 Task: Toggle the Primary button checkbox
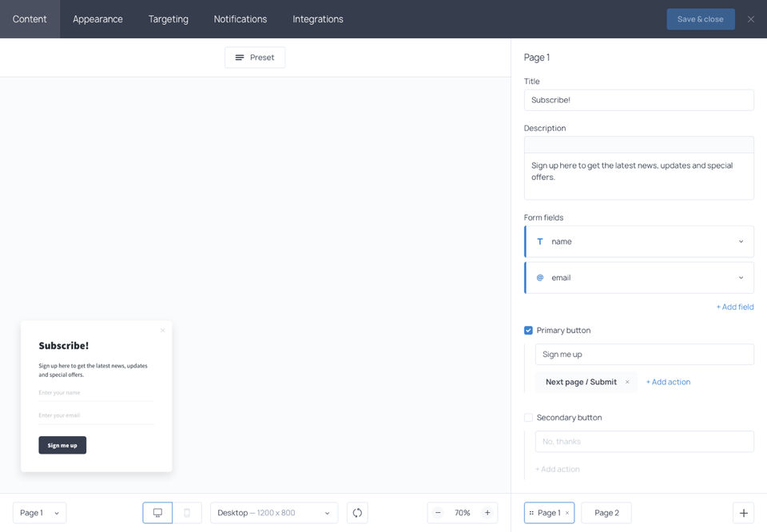point(528,331)
